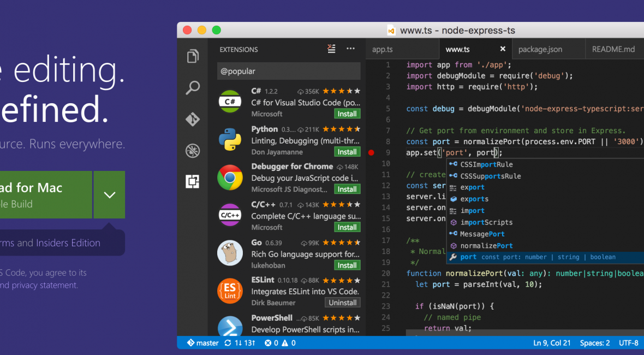Open the Debug icon in the activity bar
The height and width of the screenshot is (355, 644).
pos(192,151)
